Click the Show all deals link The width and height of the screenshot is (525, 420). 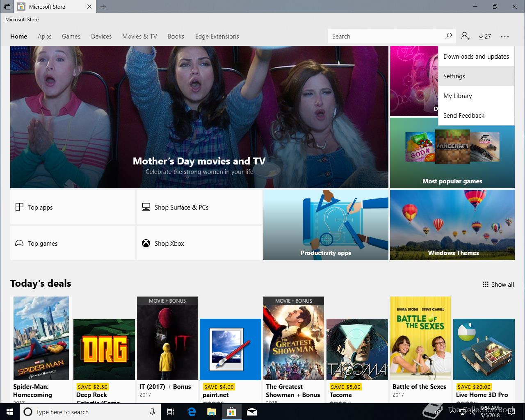point(498,284)
